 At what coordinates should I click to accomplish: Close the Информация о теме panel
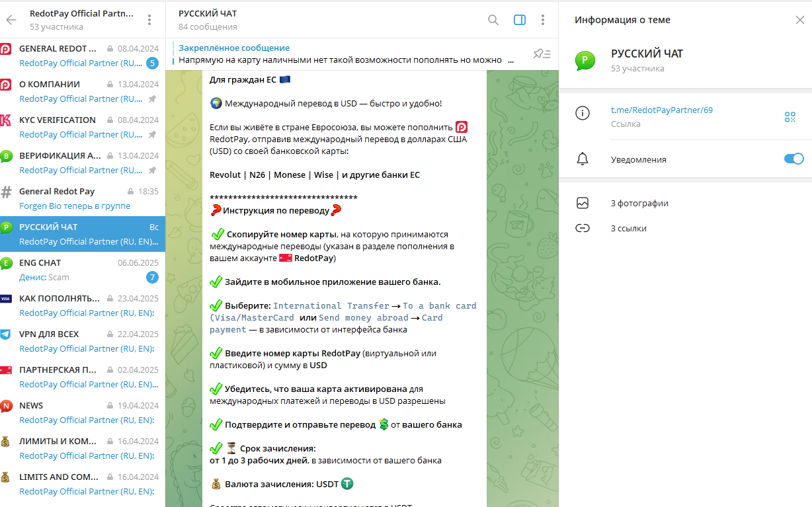[799, 20]
